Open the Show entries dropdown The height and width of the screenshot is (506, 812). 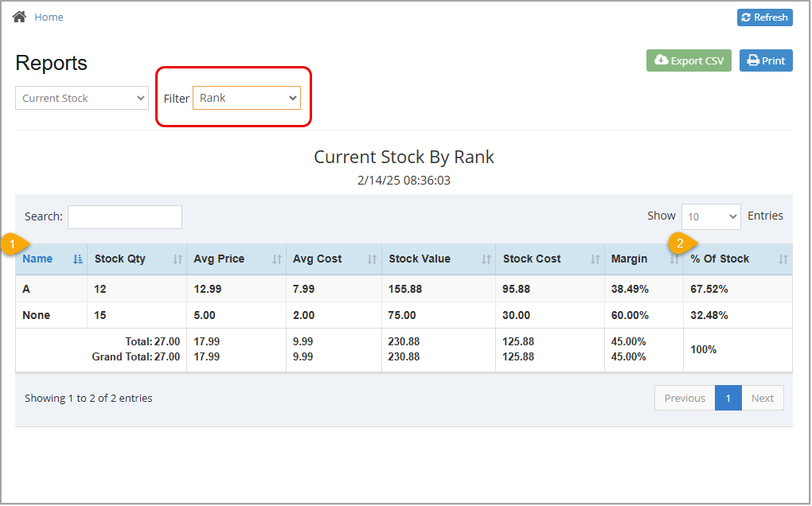coord(710,216)
